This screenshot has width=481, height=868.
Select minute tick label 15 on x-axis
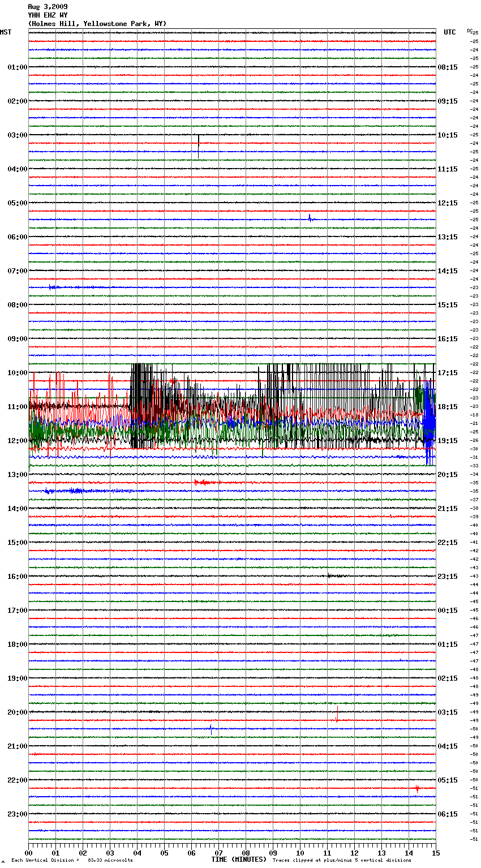436,853
